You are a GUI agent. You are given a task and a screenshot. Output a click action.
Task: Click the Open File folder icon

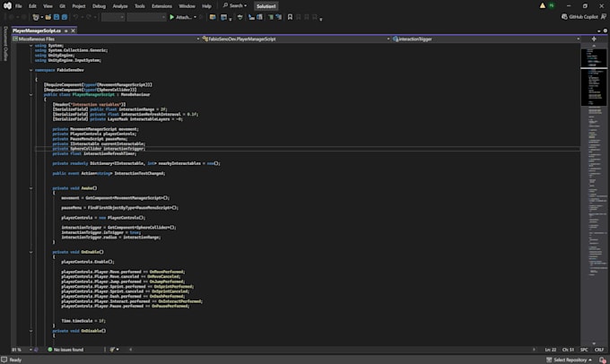48,17
